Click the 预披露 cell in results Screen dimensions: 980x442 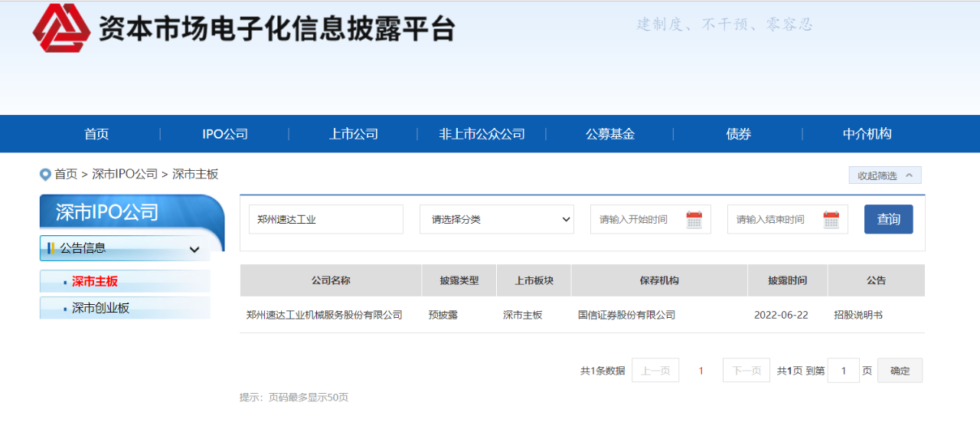[x=443, y=315]
